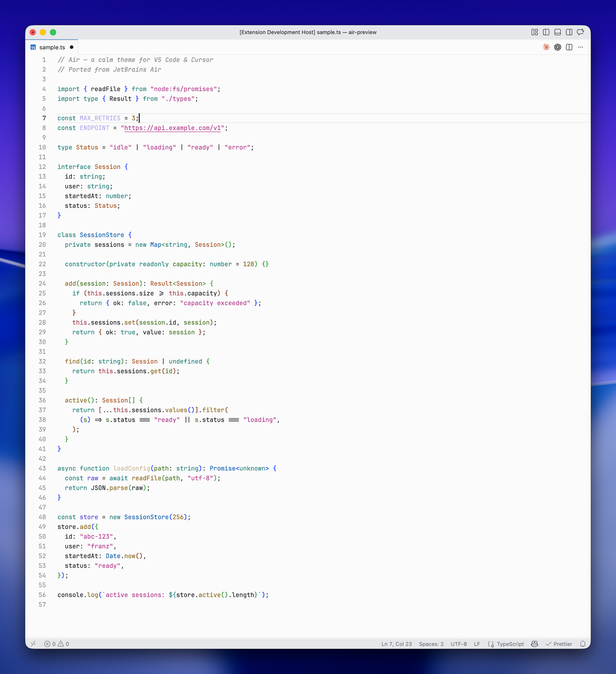Change the LF end of line sequence

(x=477, y=644)
